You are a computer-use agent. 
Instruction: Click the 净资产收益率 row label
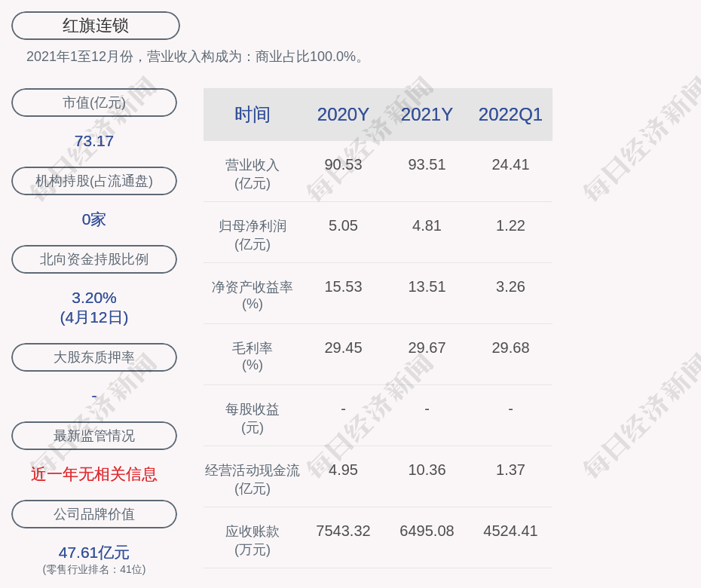click(253, 295)
